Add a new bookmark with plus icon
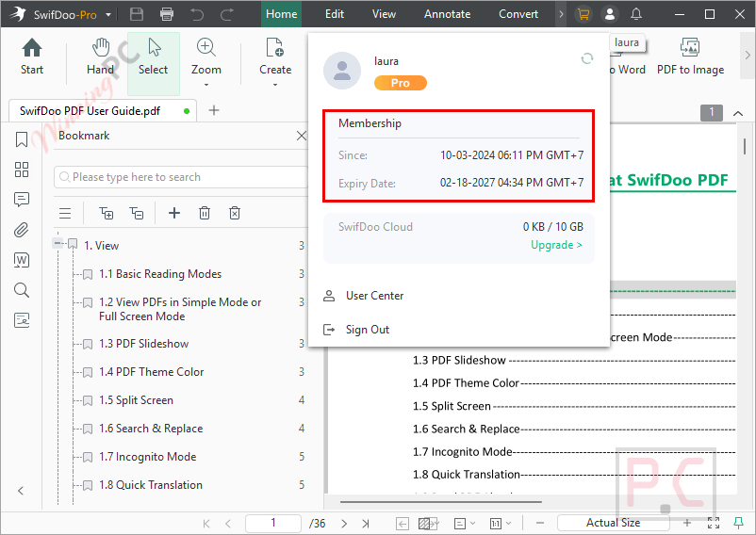 pos(174,213)
